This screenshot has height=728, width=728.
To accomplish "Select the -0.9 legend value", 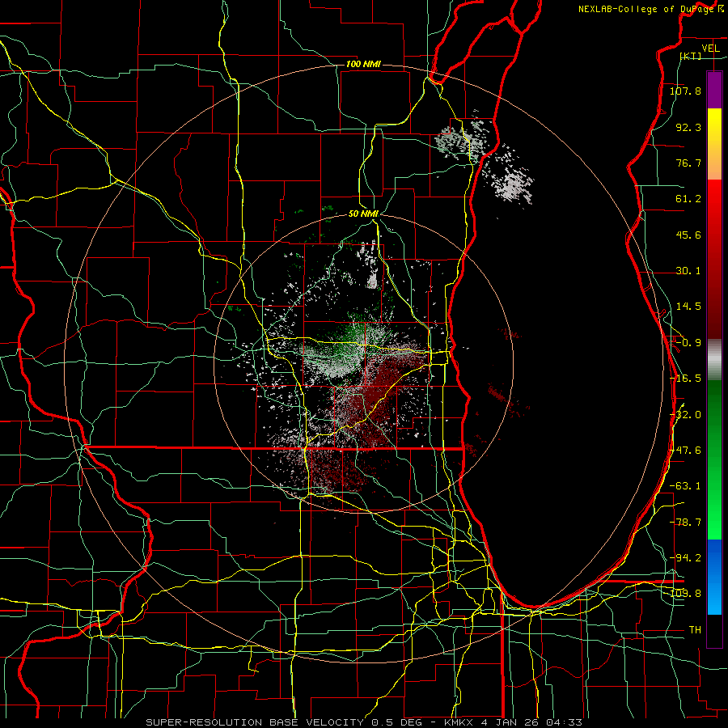I will (x=688, y=343).
